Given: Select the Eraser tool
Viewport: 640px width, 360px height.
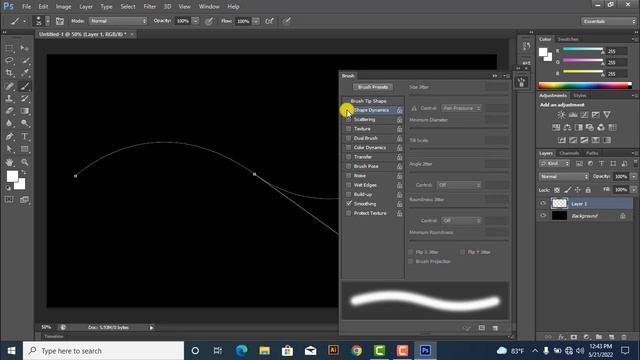Looking at the screenshot, I should click(9, 111).
